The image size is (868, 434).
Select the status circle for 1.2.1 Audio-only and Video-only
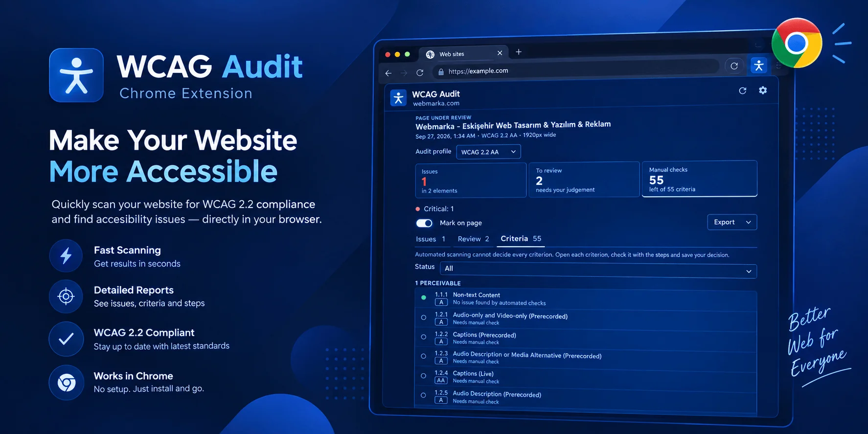pos(424,318)
